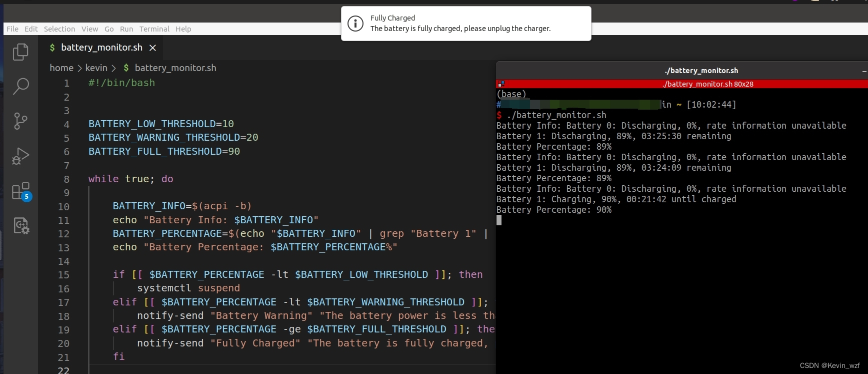This screenshot has height=374, width=868.
Task: Click line number 15 in the gutter
Action: click(63, 275)
